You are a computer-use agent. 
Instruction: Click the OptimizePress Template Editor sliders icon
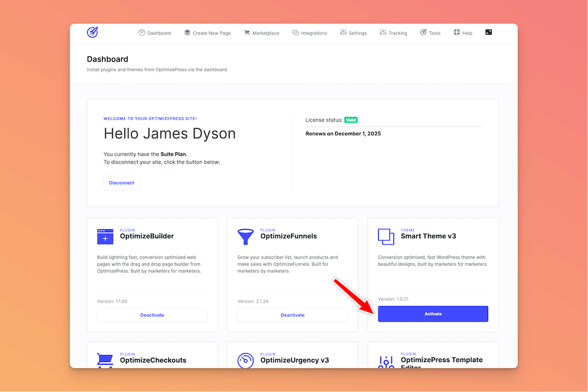click(386, 361)
